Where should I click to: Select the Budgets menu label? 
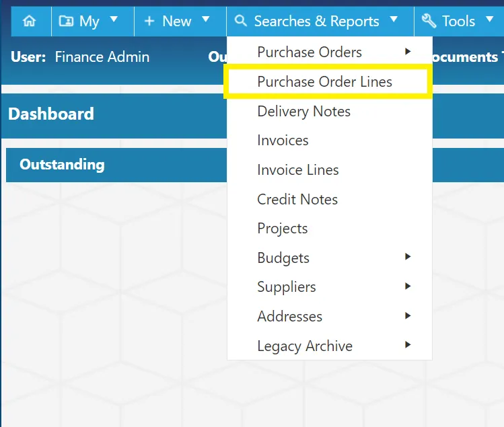(x=283, y=258)
